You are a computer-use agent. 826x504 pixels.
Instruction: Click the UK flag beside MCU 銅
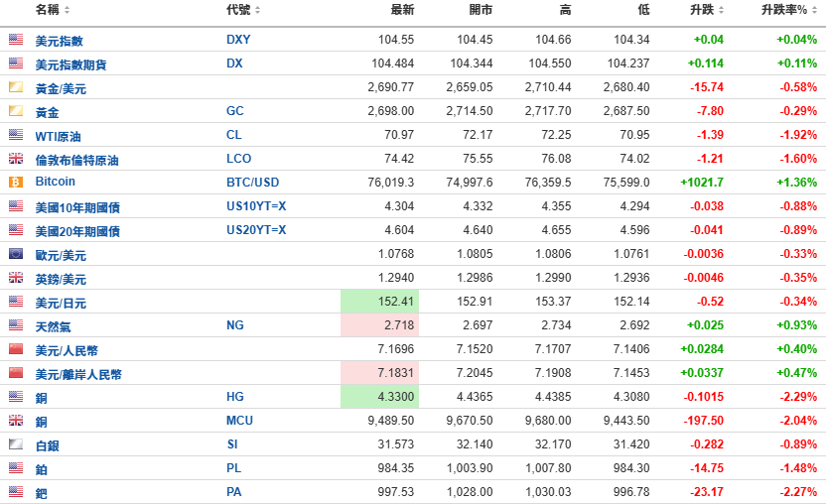tap(16, 421)
